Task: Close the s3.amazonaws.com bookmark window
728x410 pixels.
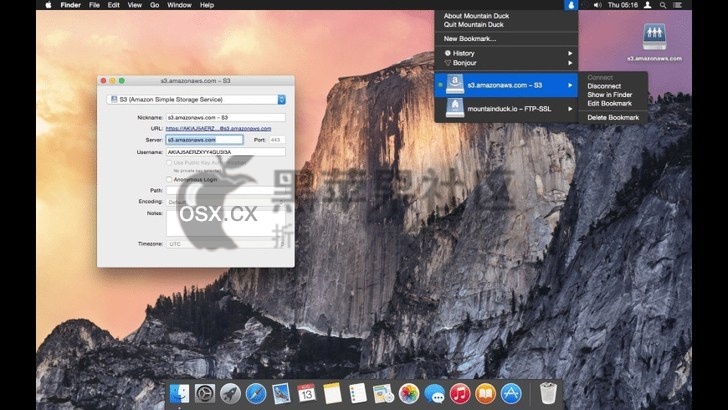Action: click(104, 81)
